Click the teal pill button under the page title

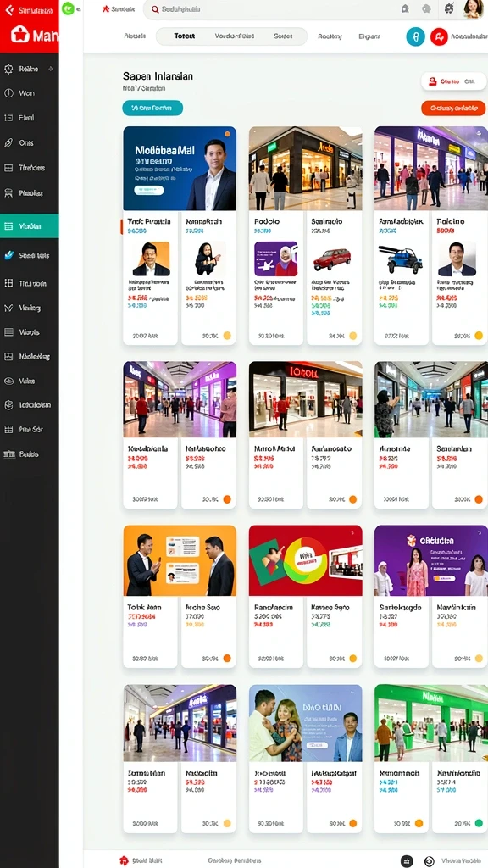click(152, 108)
